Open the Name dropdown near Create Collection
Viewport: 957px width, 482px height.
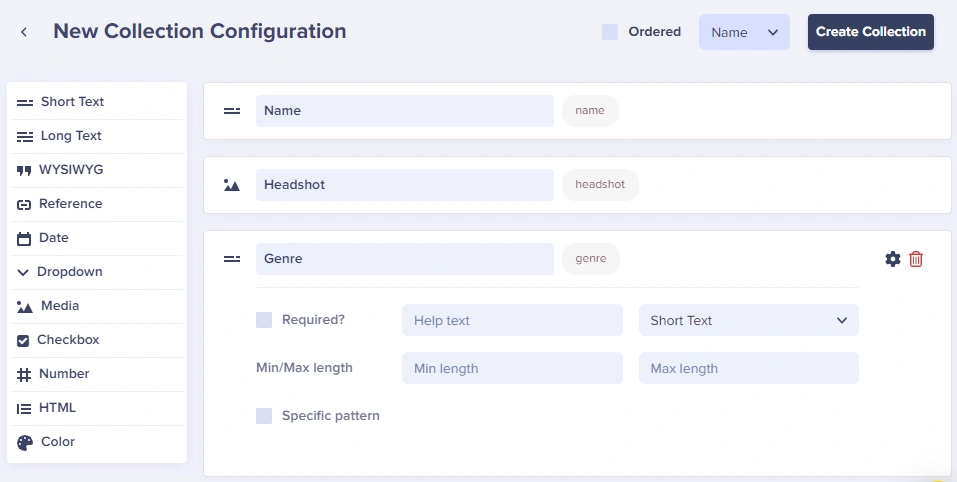[744, 32]
